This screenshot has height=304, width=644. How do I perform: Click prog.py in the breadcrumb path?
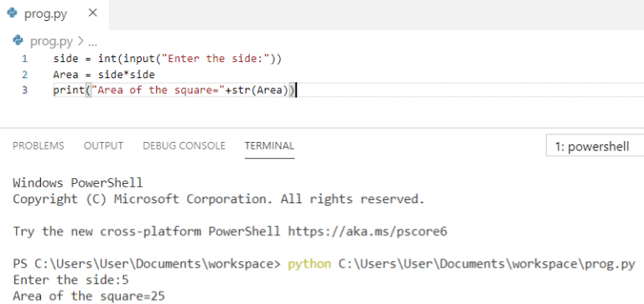51,41
